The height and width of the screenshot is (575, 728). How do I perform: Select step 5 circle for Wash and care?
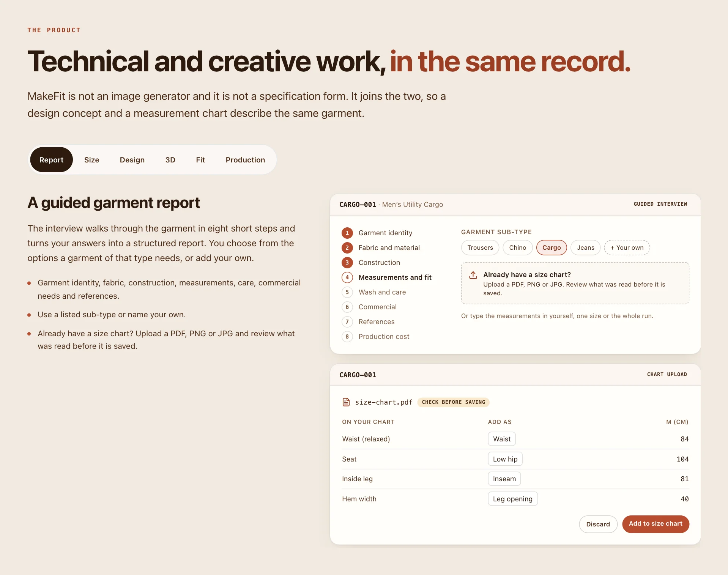pyautogui.click(x=347, y=292)
